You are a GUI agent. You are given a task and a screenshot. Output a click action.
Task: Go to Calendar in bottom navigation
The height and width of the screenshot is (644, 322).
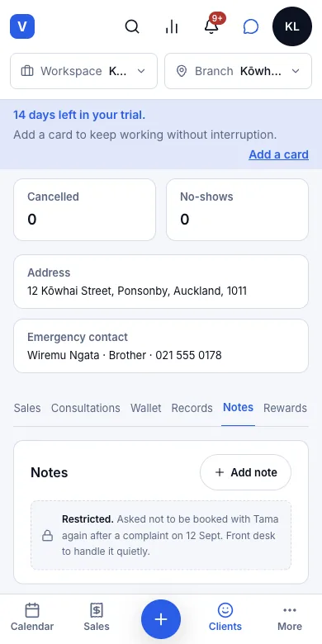[x=32, y=617]
